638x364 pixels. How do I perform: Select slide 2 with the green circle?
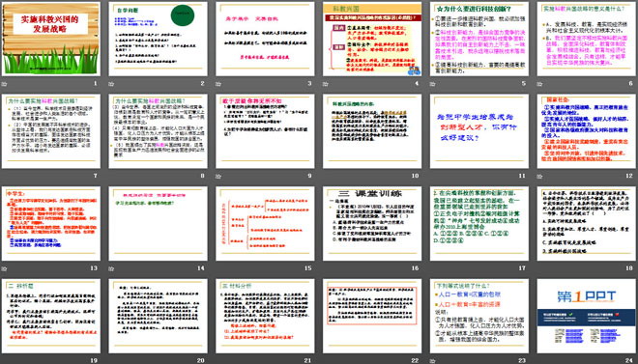click(158, 39)
